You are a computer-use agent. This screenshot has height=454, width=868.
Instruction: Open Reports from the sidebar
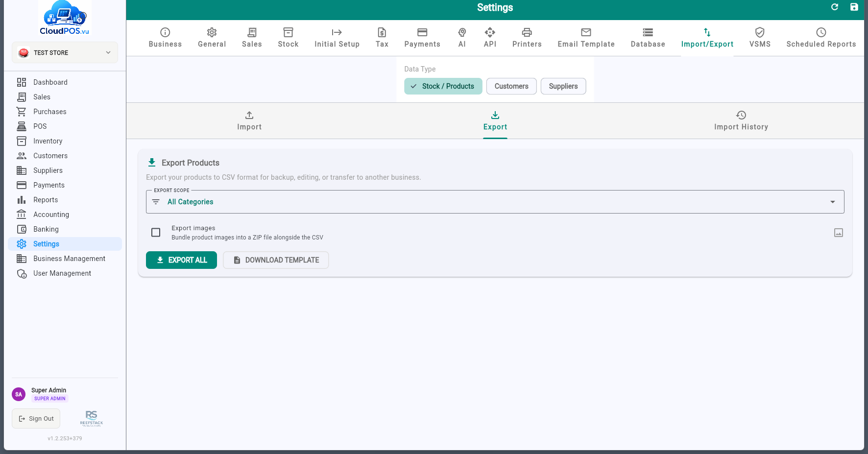coord(65,200)
